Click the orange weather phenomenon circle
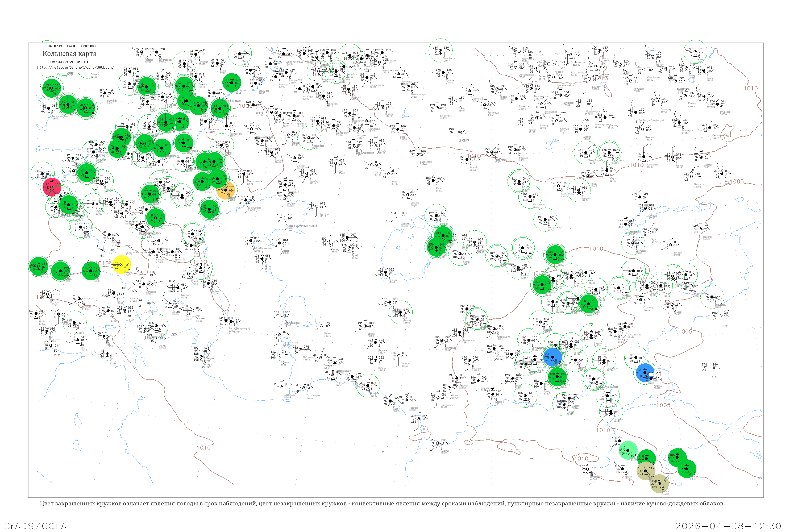This screenshot has width=798, height=532. tap(226, 190)
